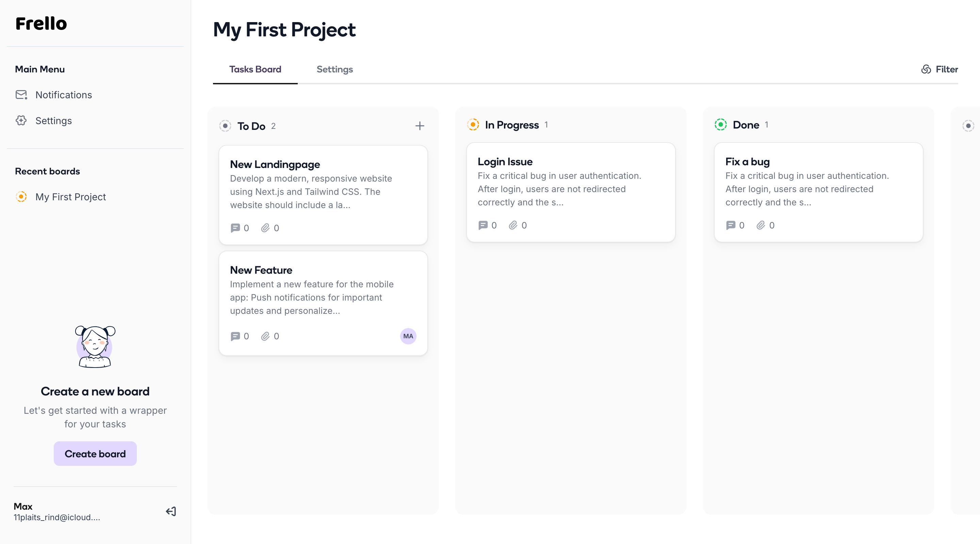Screen dimensions: 980x544
Task: Click the green Done status icon
Action: point(721,125)
